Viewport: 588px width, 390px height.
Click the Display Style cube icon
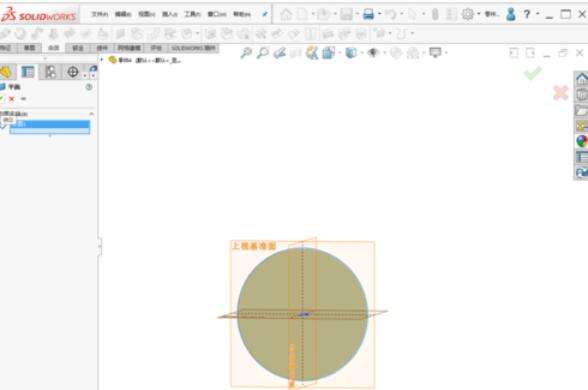(351, 53)
